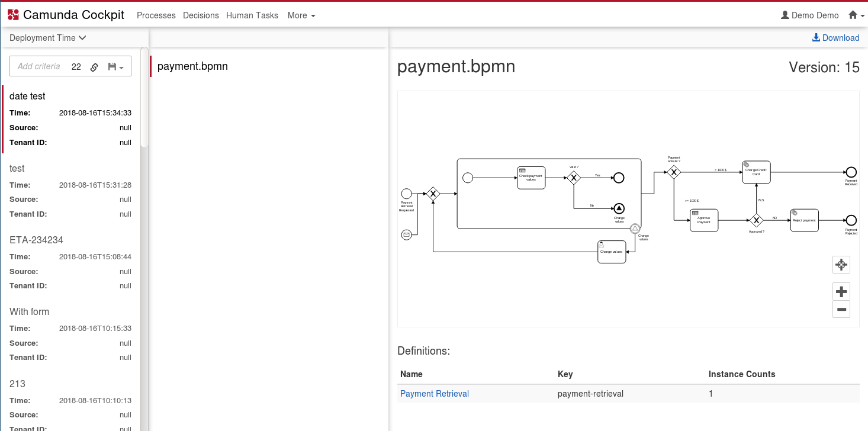Click the Instance Counts column header
The height and width of the screenshot is (431, 868).
click(x=742, y=374)
